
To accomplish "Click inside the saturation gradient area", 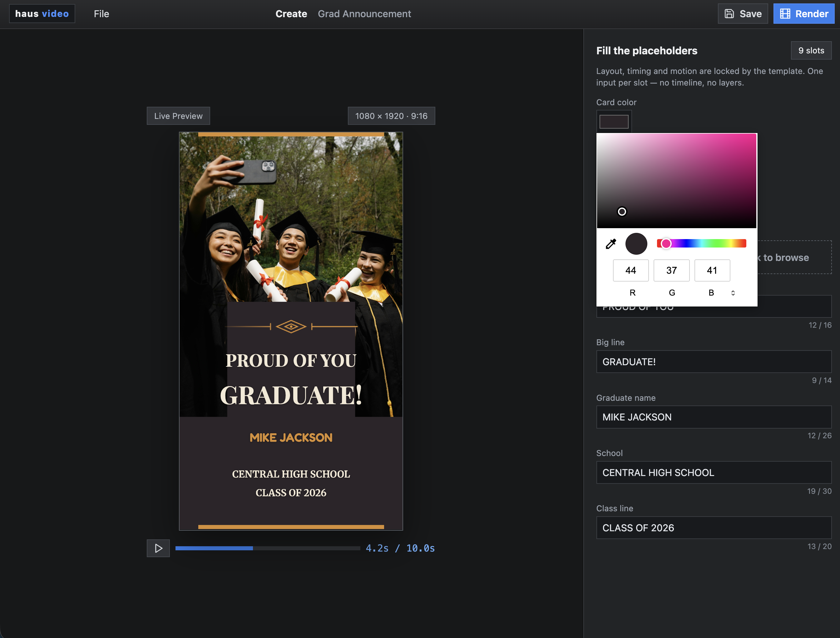I will point(676,181).
